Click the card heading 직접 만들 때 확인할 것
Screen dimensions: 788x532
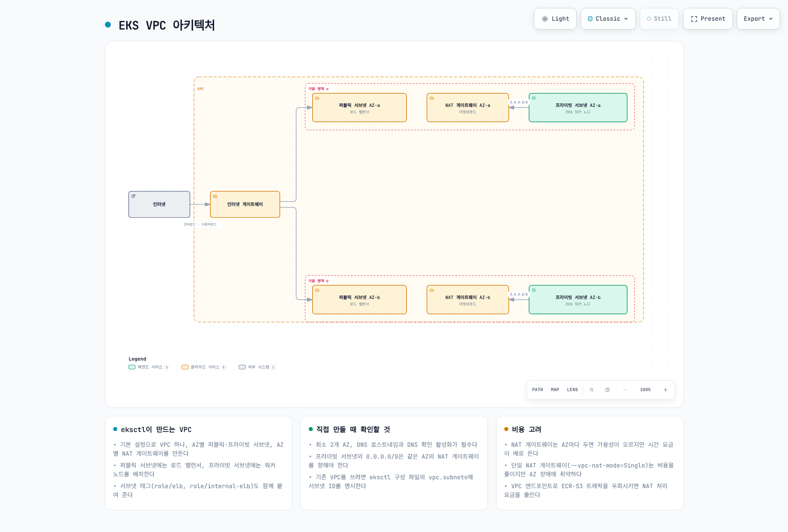pyautogui.click(x=353, y=430)
